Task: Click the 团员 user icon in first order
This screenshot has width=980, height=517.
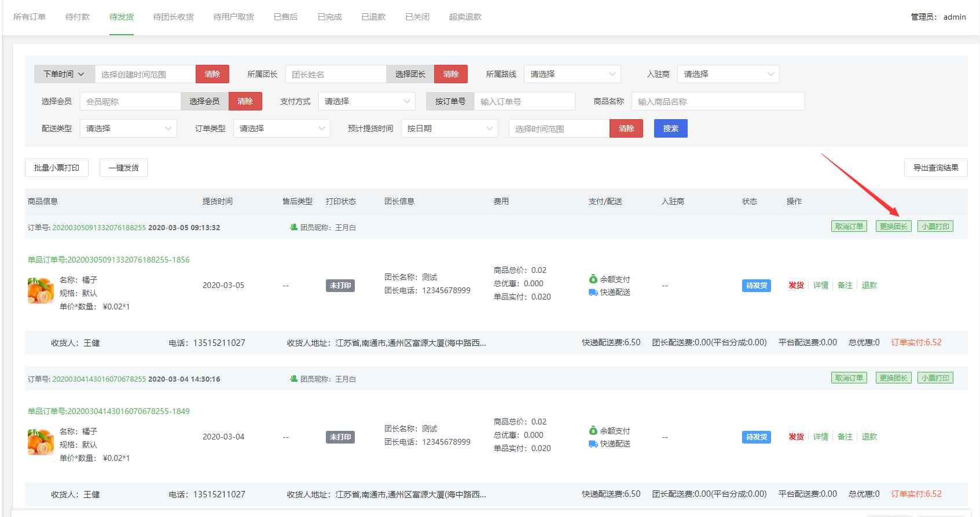Action: coord(293,227)
